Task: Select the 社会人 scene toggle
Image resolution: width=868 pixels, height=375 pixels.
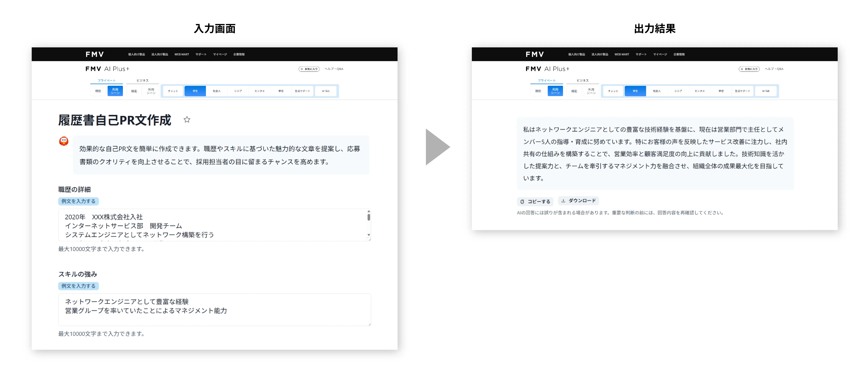Action: click(217, 91)
